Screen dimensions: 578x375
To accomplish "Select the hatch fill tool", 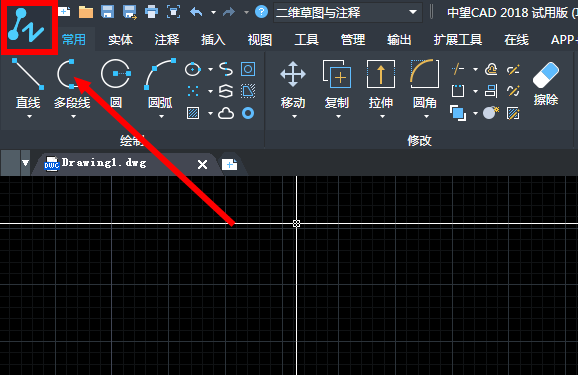I will tap(193, 113).
